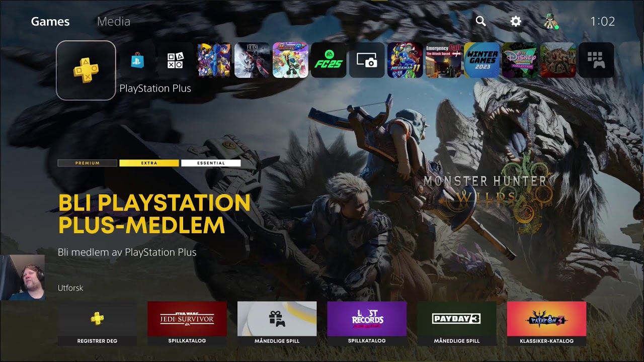
Task: Open Payday 3 Månedlige spill card
Action: tap(457, 323)
